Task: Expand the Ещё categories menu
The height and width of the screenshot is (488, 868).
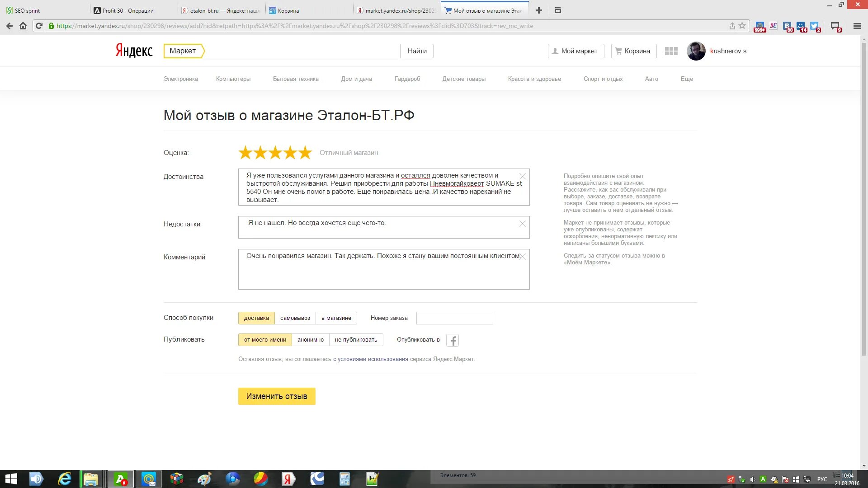Action: (687, 79)
